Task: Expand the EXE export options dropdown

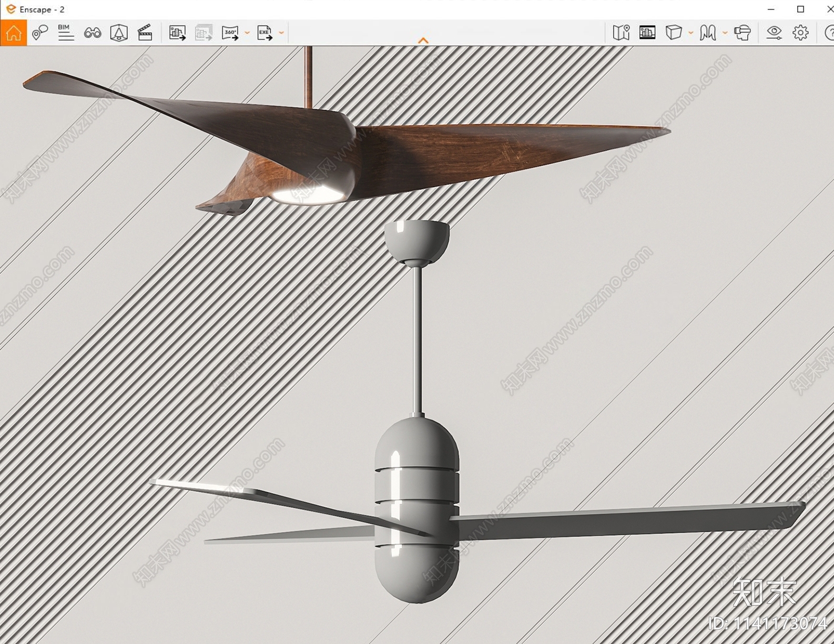Action: click(281, 33)
